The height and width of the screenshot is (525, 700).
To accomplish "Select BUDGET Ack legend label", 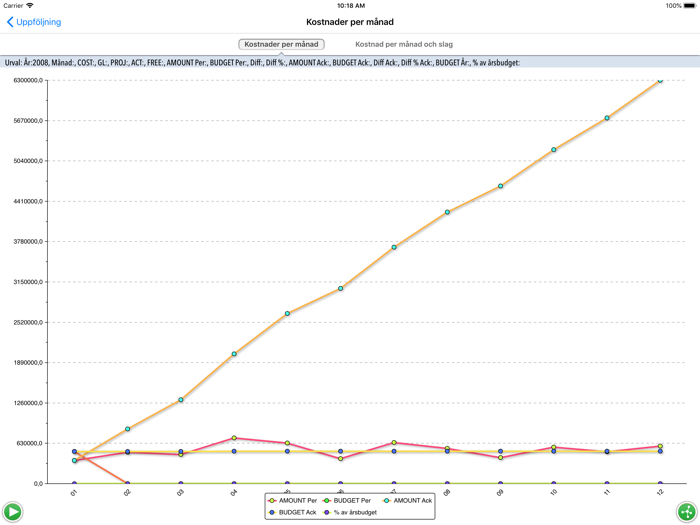I will point(298,512).
